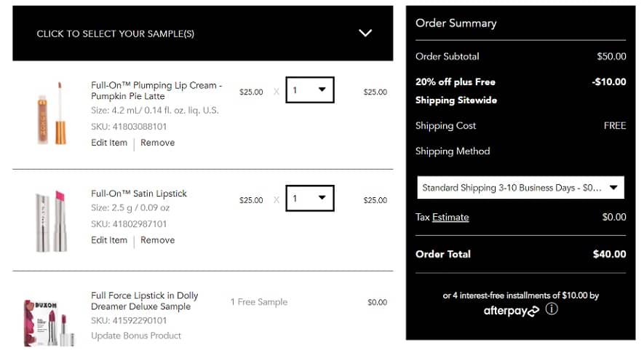Open Full-On Plumping Lip Cream product title
This screenshot has height=364, width=644.
click(x=156, y=90)
